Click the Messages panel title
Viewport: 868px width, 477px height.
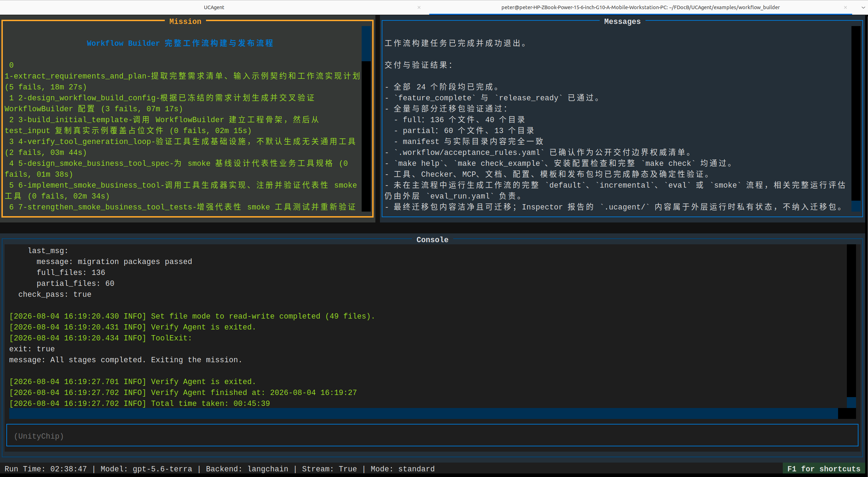tap(622, 21)
